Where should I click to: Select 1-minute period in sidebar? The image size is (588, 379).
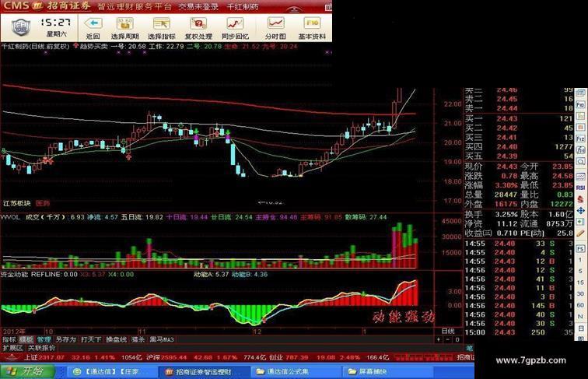click(x=580, y=260)
